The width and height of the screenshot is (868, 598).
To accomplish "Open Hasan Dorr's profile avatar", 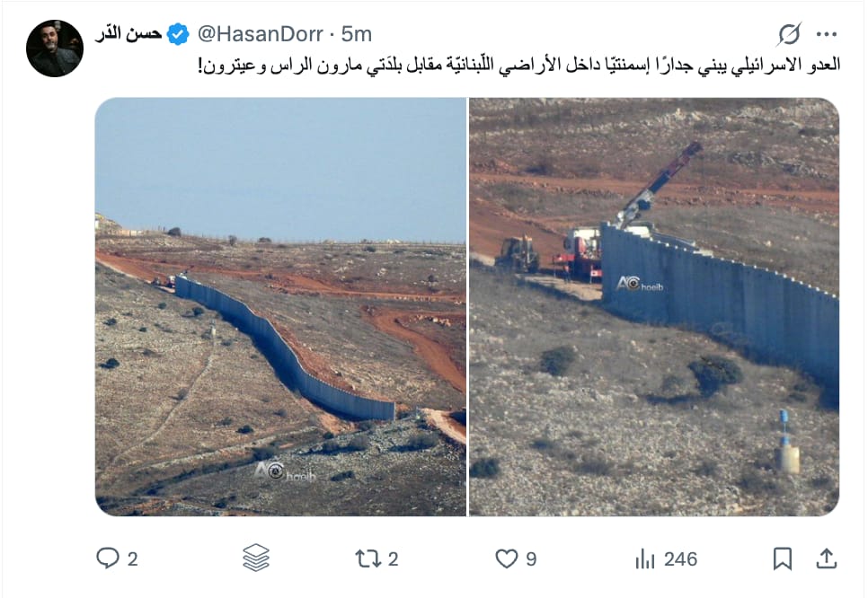I will (54, 48).
